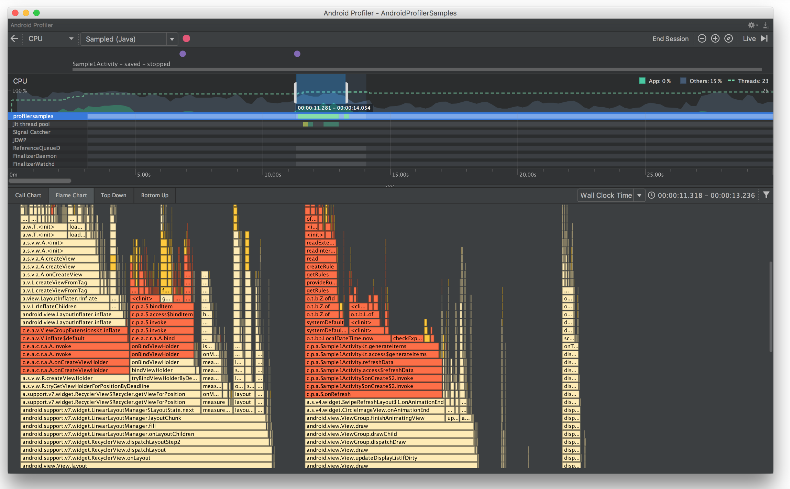The image size is (790, 489).
Task: Click the CircleImageView.onAnimationEnd flame bar
Action: pyautogui.click(x=375, y=410)
